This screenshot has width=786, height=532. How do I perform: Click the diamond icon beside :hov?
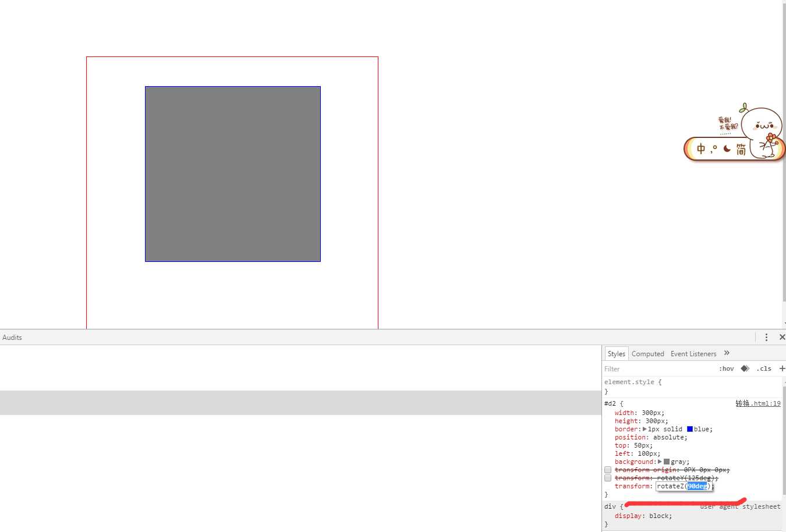(745, 368)
